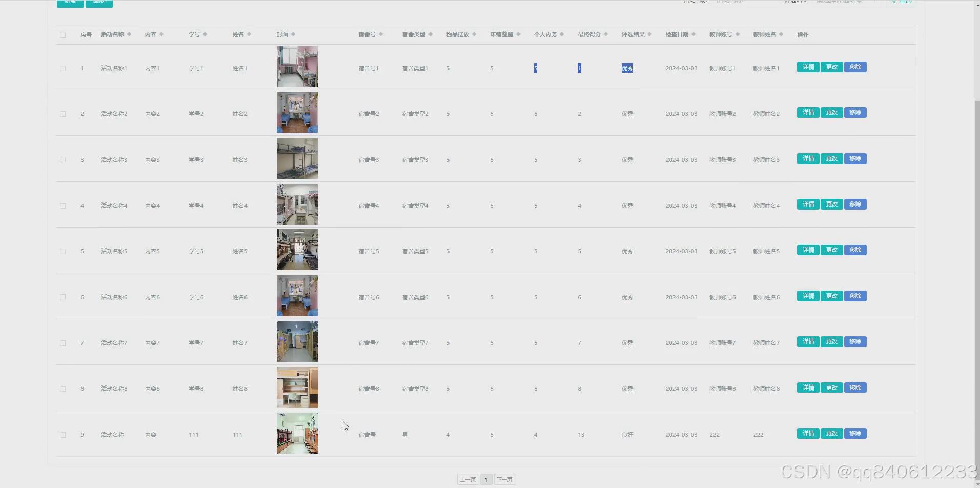
Task: Open cover image of row 活动名称8
Action: coord(297,387)
